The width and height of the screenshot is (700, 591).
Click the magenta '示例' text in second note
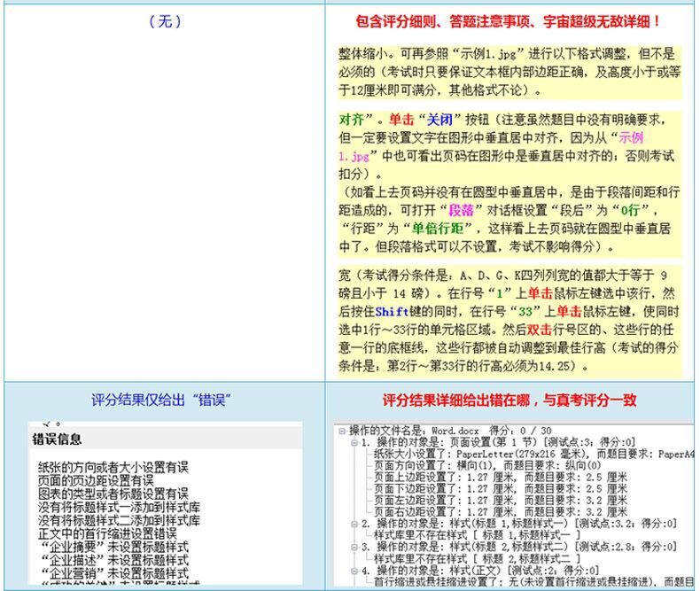631,138
